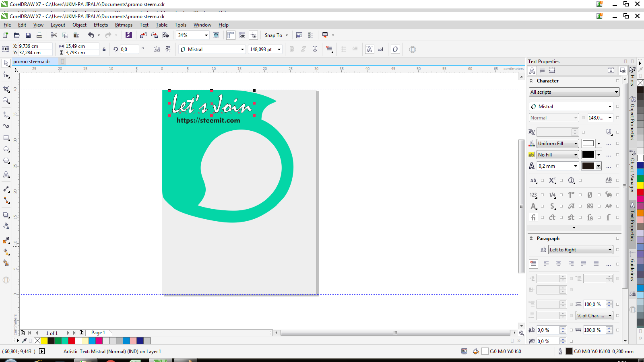Open the Layout menu

click(58, 25)
